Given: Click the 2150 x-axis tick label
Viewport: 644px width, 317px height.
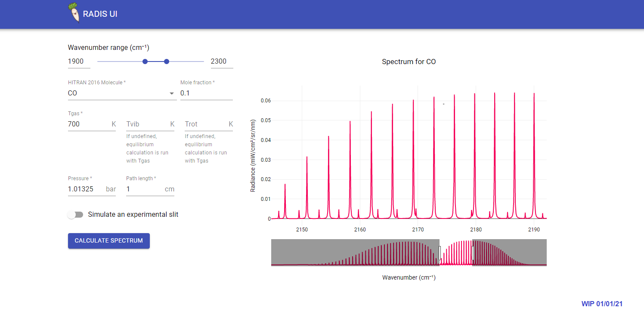Looking at the screenshot, I should (x=302, y=230).
